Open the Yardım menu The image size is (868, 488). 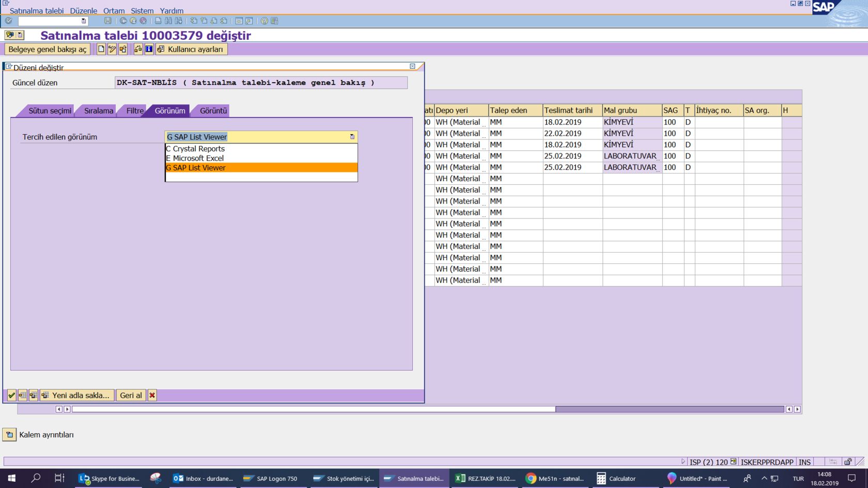click(x=172, y=11)
